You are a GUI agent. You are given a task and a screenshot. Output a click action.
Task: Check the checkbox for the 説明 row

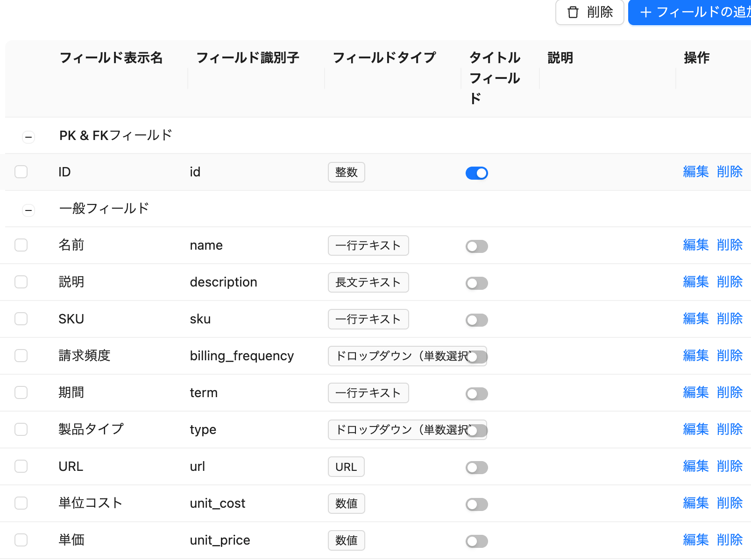pos(21,282)
